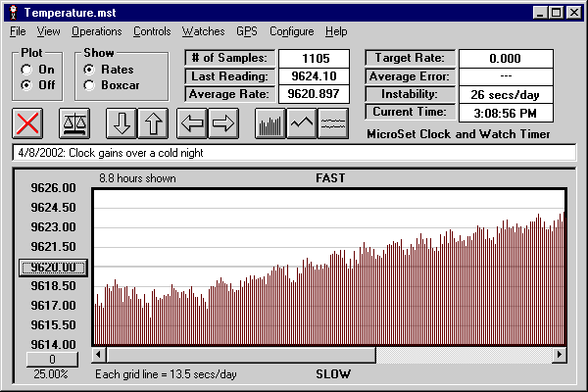
Task: Choose Show Boxcar radio option
Action: click(x=89, y=85)
